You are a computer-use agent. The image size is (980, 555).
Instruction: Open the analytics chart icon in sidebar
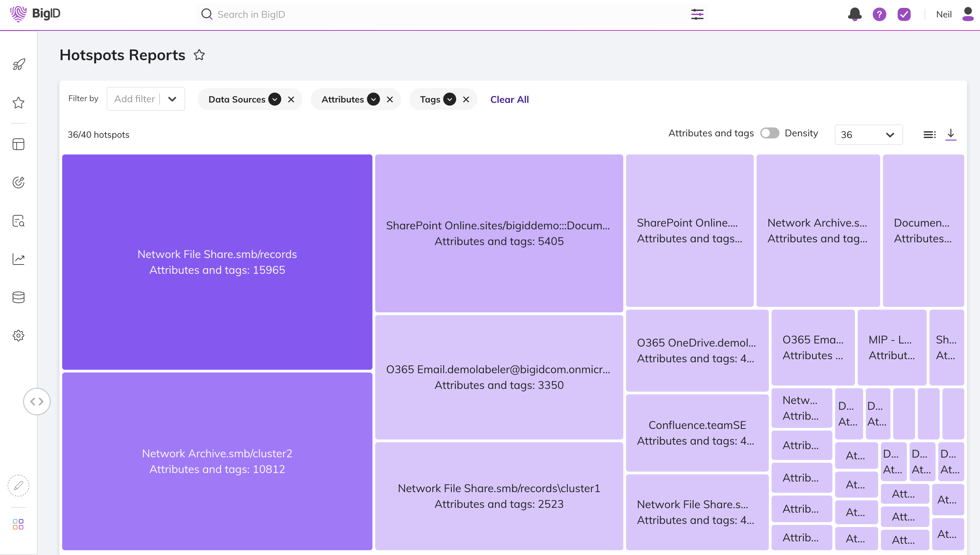(18, 259)
